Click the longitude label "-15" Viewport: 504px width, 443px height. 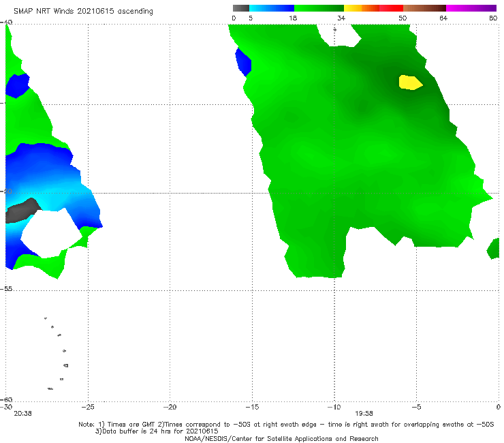tap(252, 407)
